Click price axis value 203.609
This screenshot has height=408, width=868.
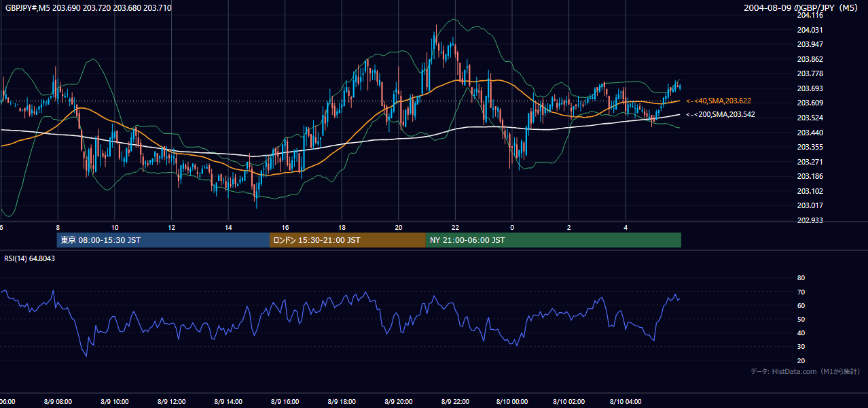tap(810, 103)
